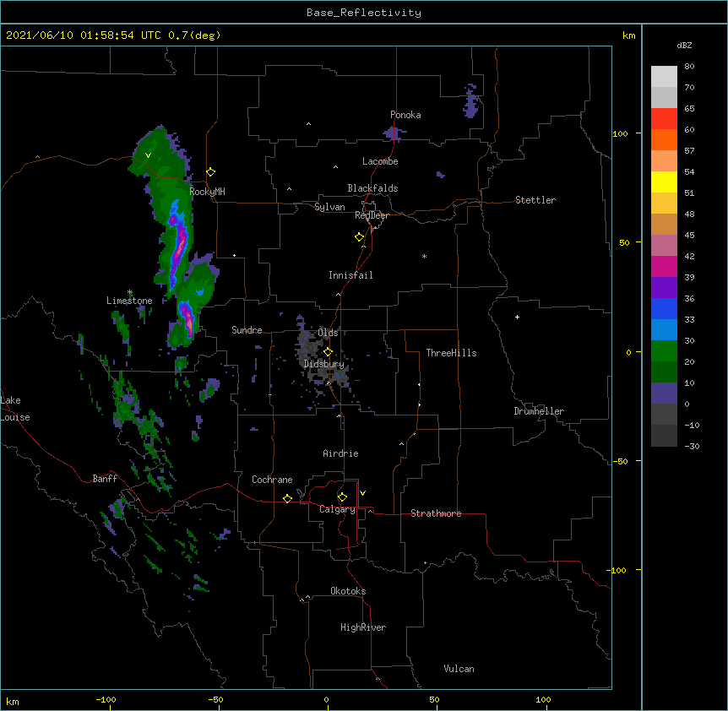
Task: Select the magenta 39-42 dBZ color swatch
Action: [664, 266]
